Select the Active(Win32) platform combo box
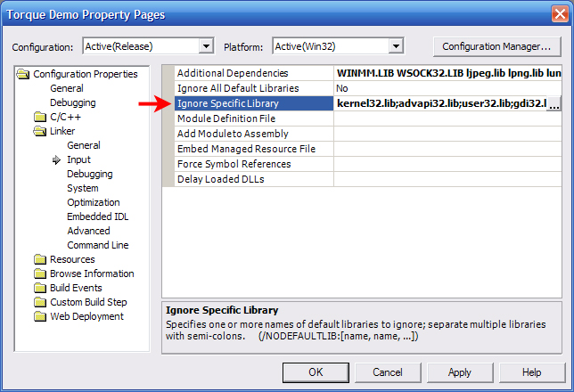The height and width of the screenshot is (392, 574). [339, 46]
